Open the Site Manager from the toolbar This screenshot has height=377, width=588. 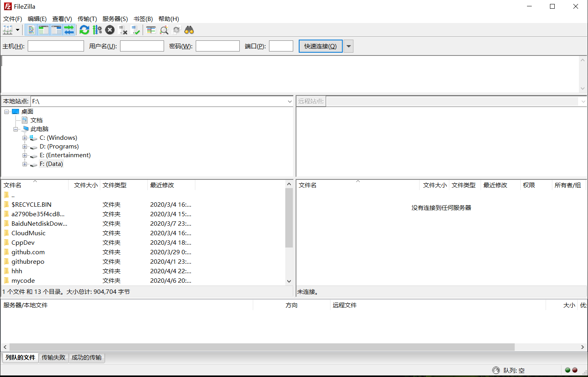pos(8,30)
